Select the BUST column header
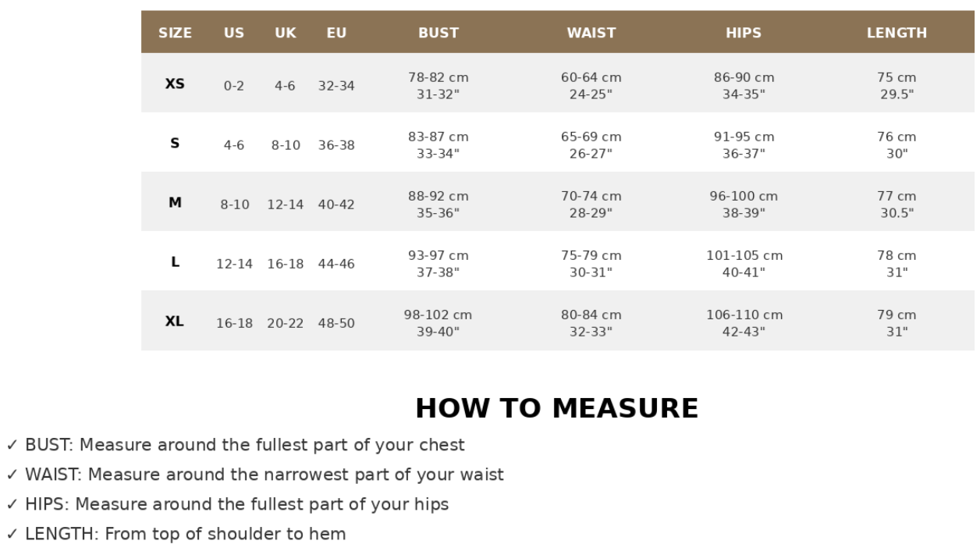 pos(439,33)
